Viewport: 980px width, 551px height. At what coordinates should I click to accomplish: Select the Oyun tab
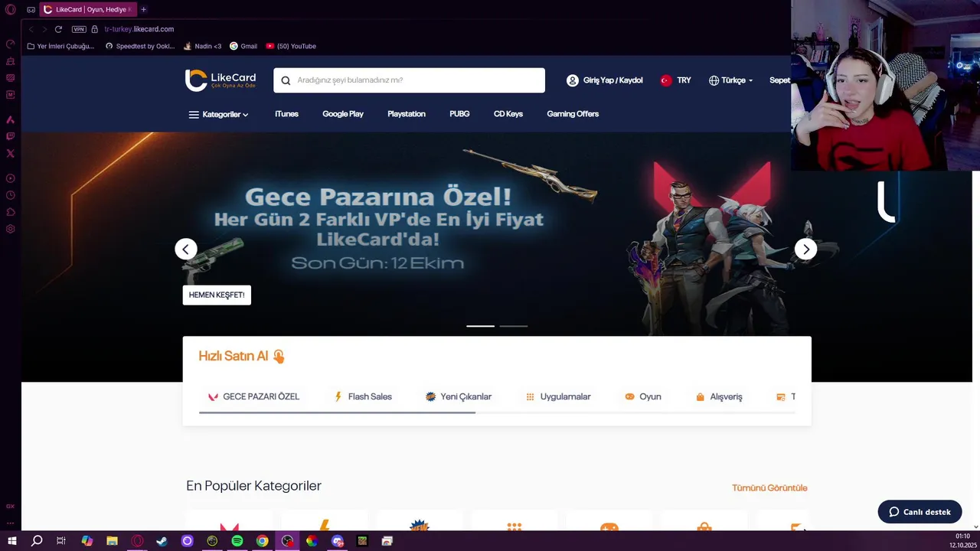[x=643, y=396]
